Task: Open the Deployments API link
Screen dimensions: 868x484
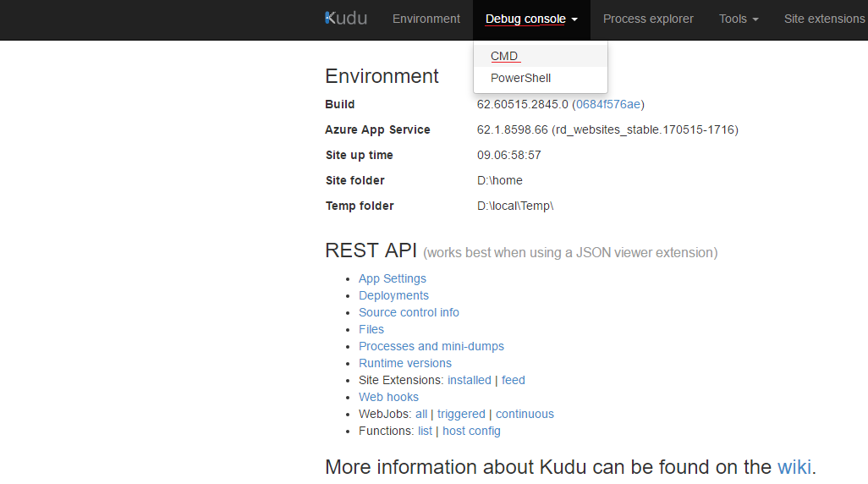Action: tap(393, 295)
